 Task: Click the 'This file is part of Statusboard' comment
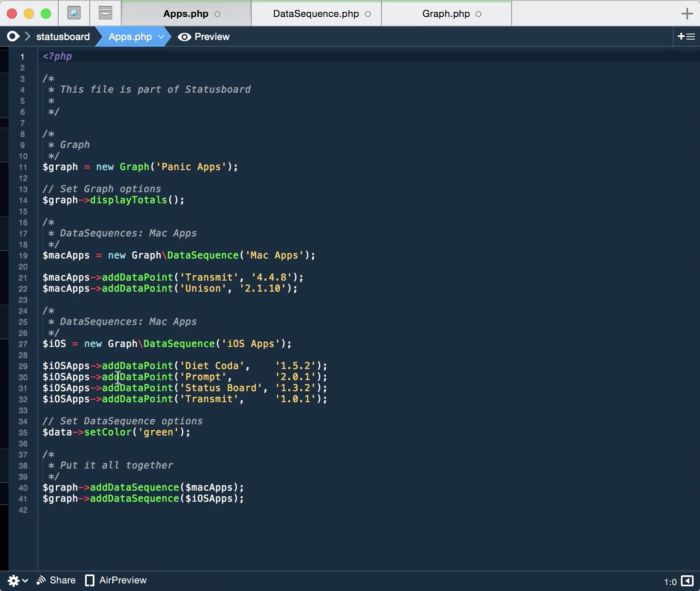[x=155, y=89]
